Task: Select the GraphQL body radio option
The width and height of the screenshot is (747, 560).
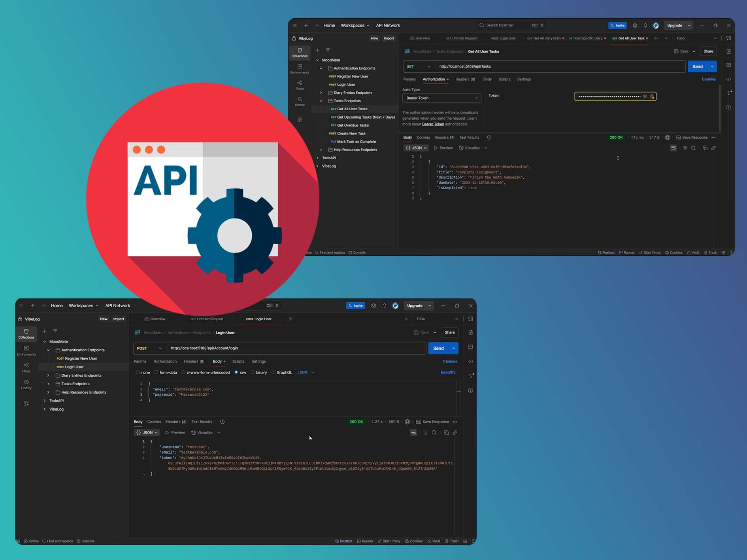Action: tap(274, 372)
